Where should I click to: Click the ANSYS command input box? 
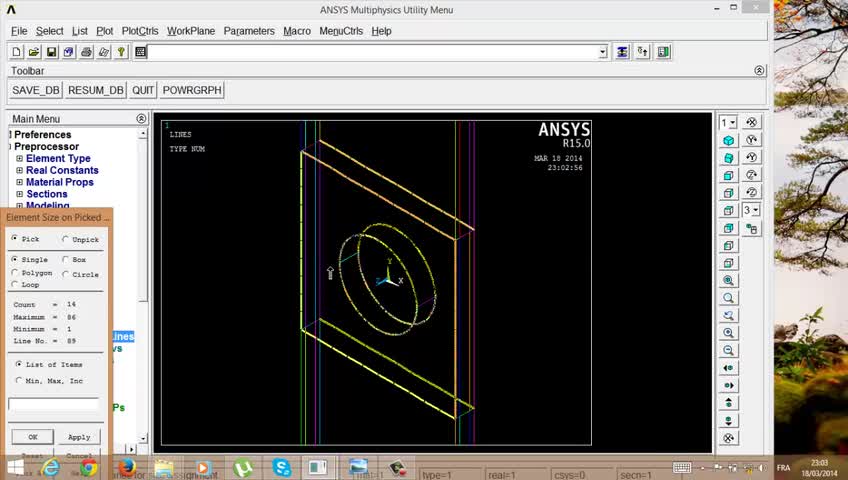[374, 52]
